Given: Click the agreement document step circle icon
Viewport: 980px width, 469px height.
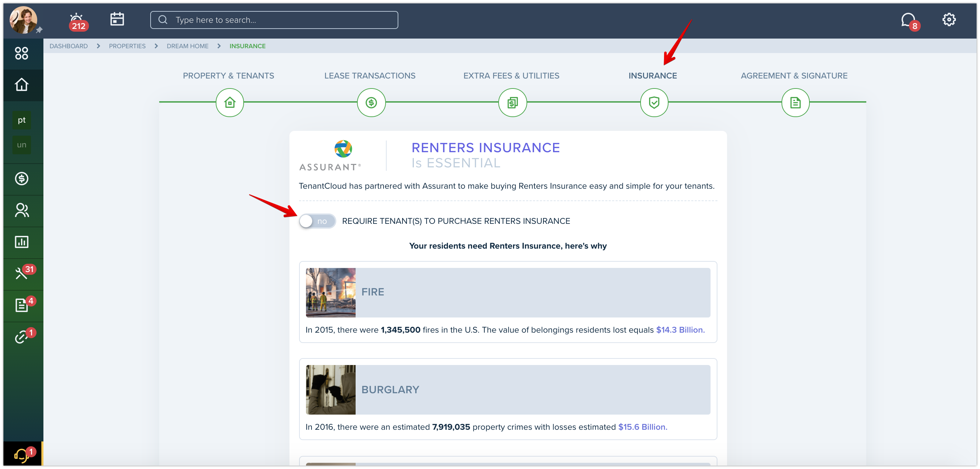Looking at the screenshot, I should (795, 103).
